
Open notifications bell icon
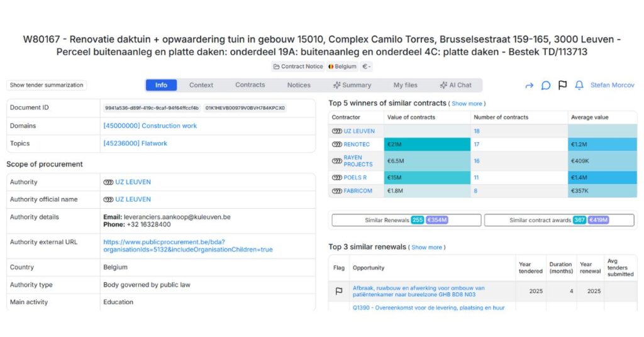pyautogui.click(x=579, y=86)
